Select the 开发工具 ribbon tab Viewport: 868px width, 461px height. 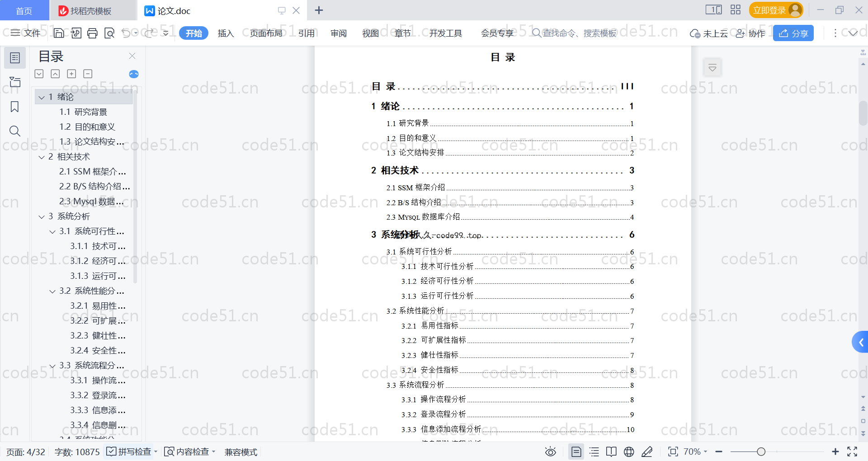[x=446, y=33]
